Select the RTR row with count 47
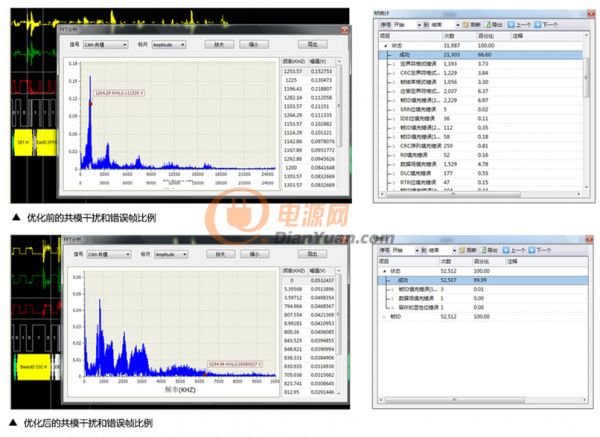600x437 pixels. pyautogui.click(x=481, y=183)
